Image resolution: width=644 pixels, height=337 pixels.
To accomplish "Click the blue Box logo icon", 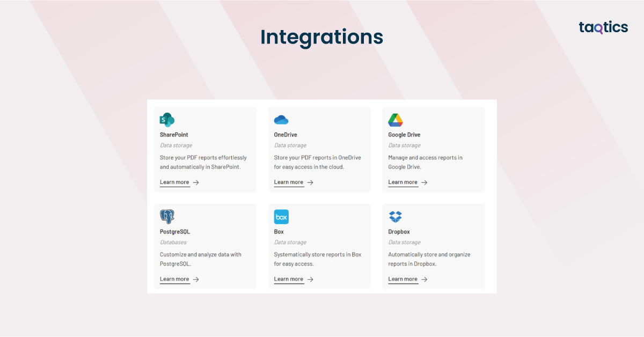I will 281,217.
